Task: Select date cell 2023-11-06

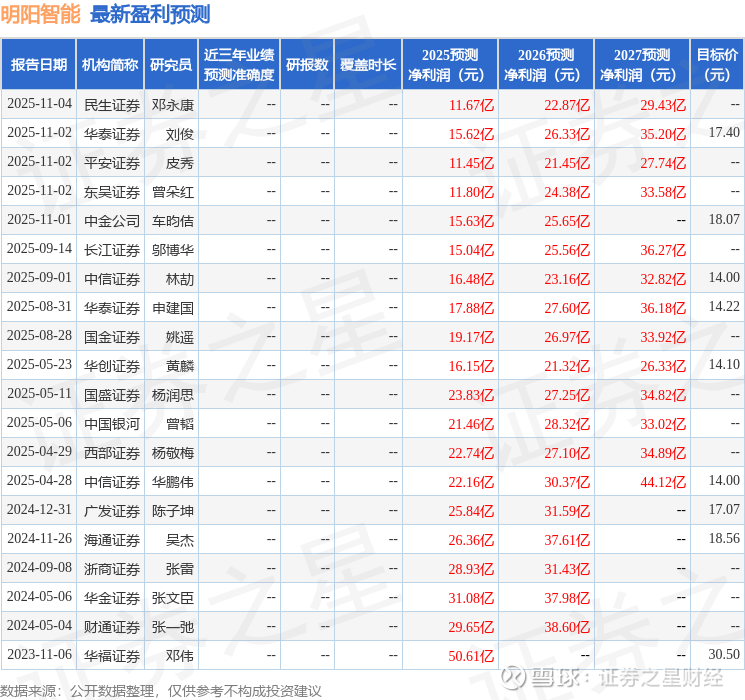Action: (39, 654)
